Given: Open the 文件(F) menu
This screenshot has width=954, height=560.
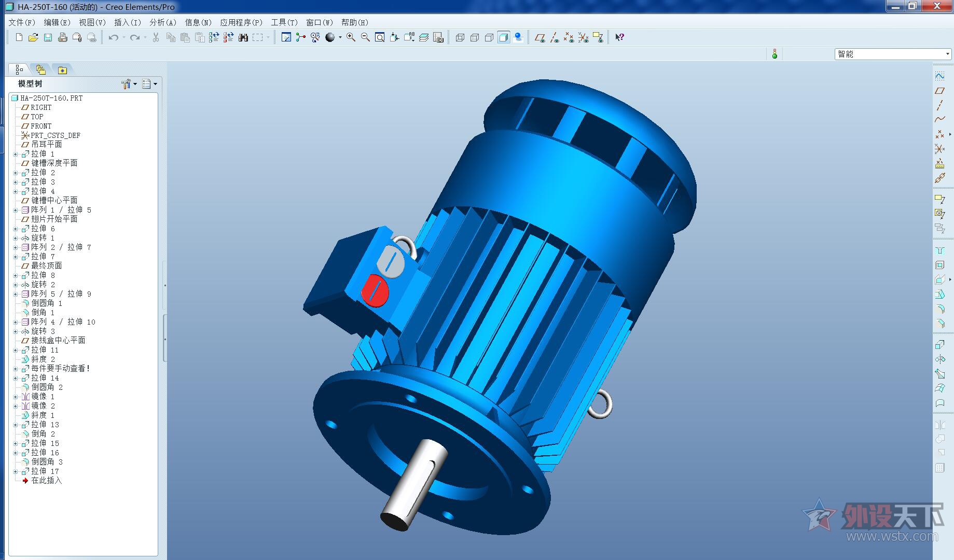Looking at the screenshot, I should (x=22, y=22).
